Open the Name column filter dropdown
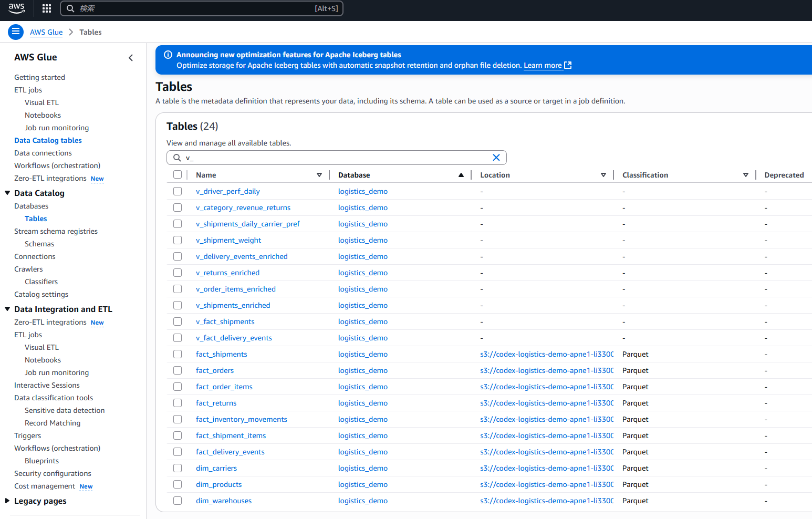812x519 pixels. click(319, 175)
